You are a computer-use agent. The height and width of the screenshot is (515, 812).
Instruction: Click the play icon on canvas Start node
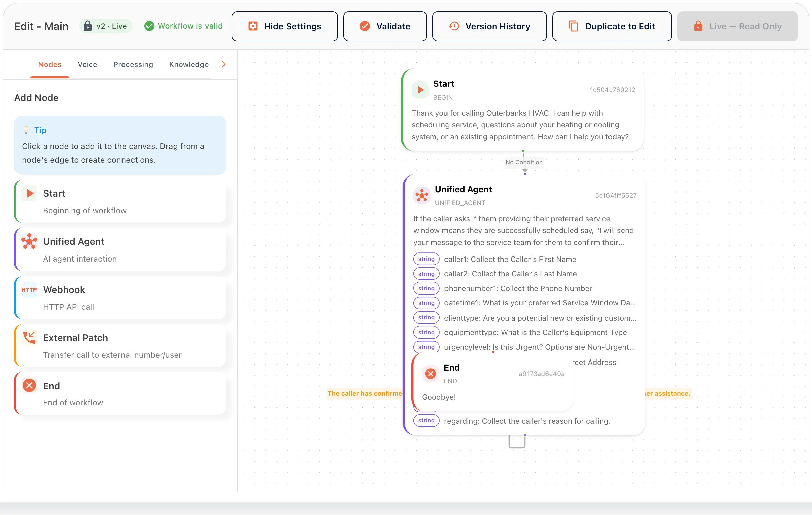pos(420,90)
